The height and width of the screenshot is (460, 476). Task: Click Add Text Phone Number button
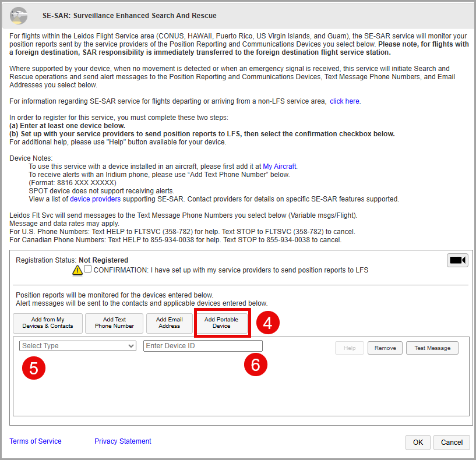pyautogui.click(x=114, y=323)
